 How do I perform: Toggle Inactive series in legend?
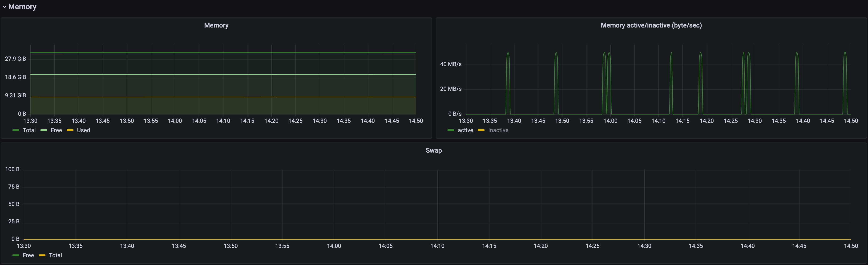(498, 130)
